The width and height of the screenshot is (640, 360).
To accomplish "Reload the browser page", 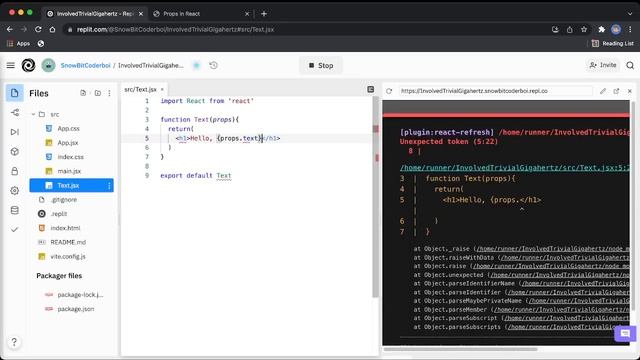I will click(38, 29).
